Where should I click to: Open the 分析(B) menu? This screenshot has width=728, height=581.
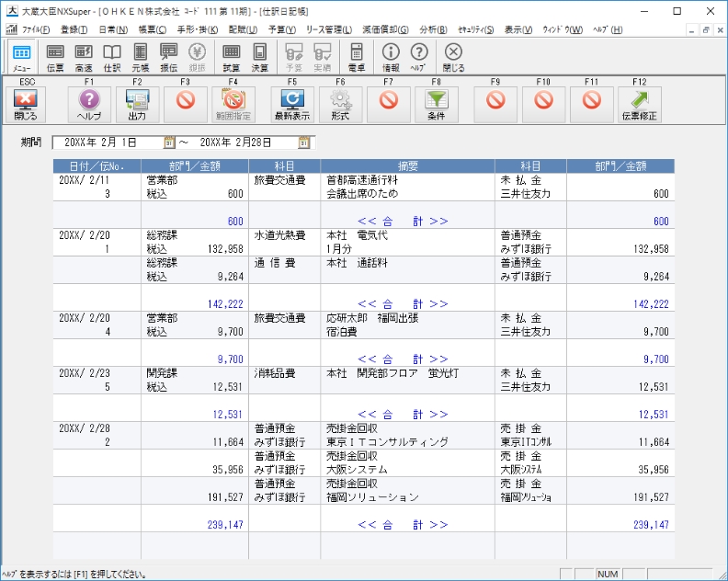coord(433,29)
